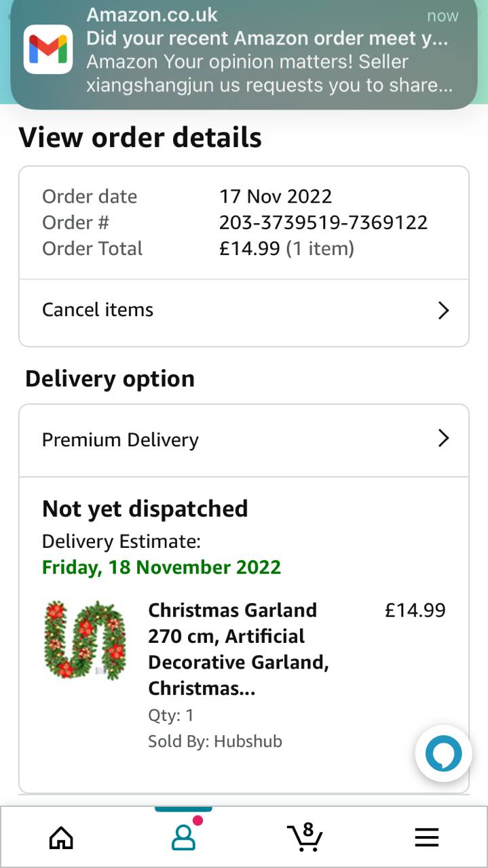Tap the Premium Delivery label
Viewport: 488px width, 868px height.
120,439
